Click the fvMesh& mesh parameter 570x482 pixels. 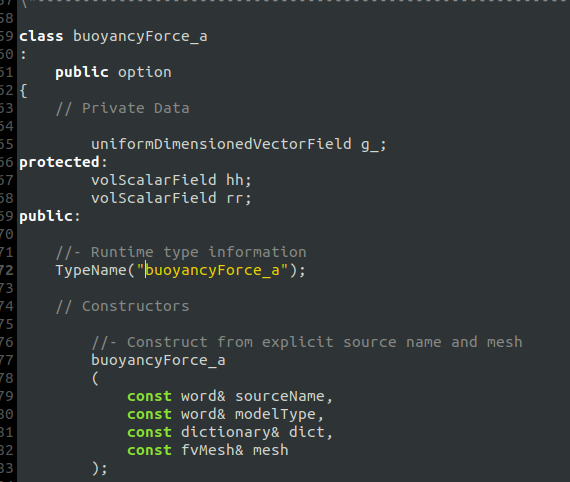pyautogui.click(x=235, y=450)
